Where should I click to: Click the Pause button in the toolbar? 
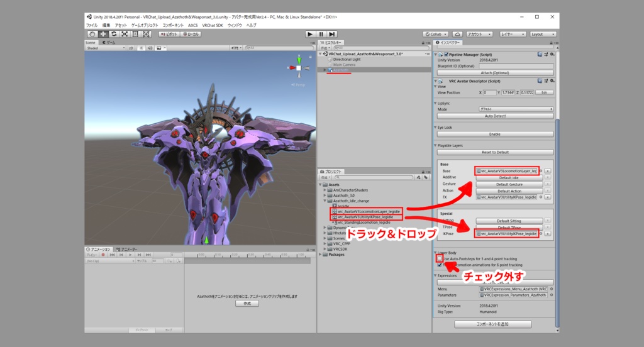pos(321,34)
